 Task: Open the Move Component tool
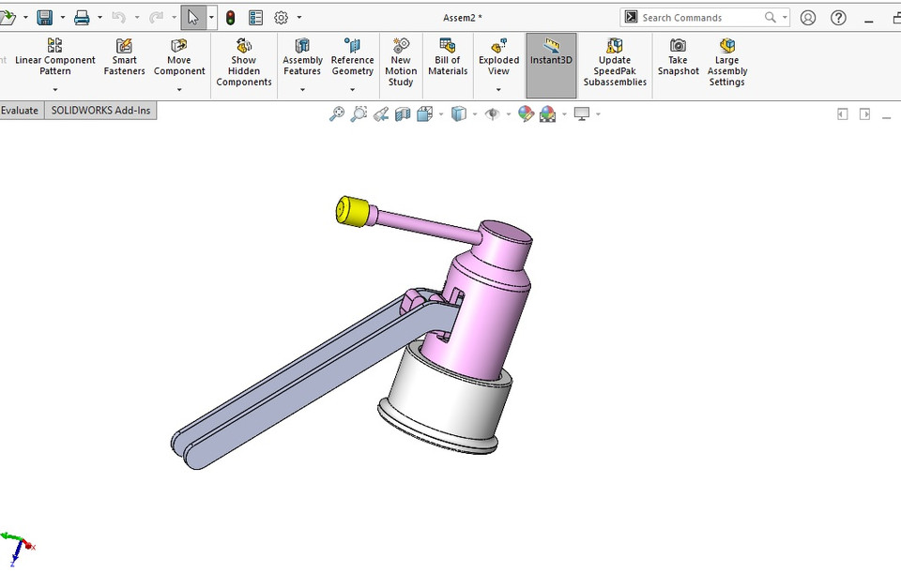click(178, 59)
